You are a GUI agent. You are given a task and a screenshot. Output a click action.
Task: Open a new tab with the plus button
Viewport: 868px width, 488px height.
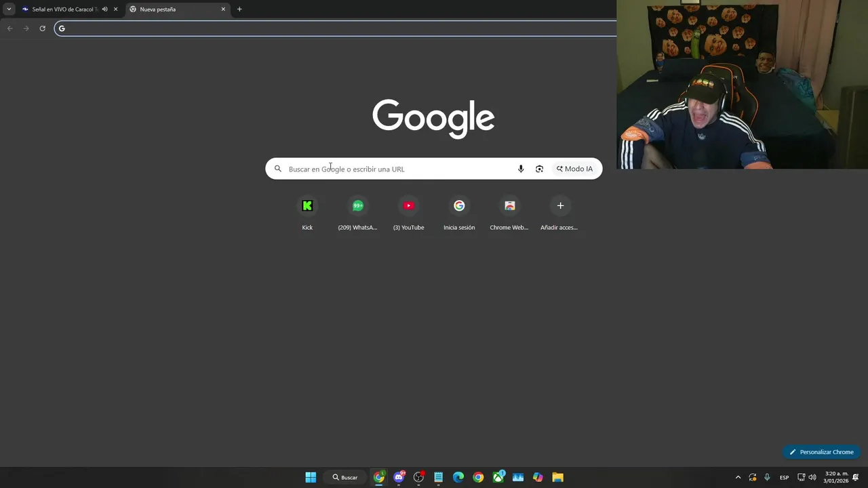(239, 9)
